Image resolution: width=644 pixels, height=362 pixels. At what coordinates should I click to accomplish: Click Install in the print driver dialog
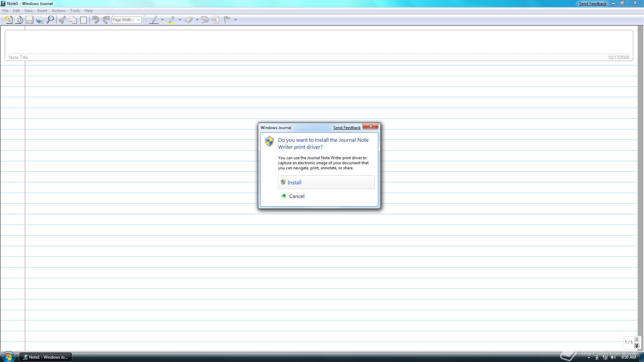click(326, 182)
